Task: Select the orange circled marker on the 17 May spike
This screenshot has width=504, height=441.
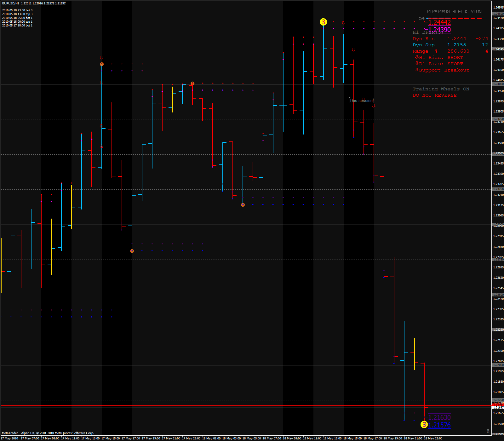Action: point(101,64)
